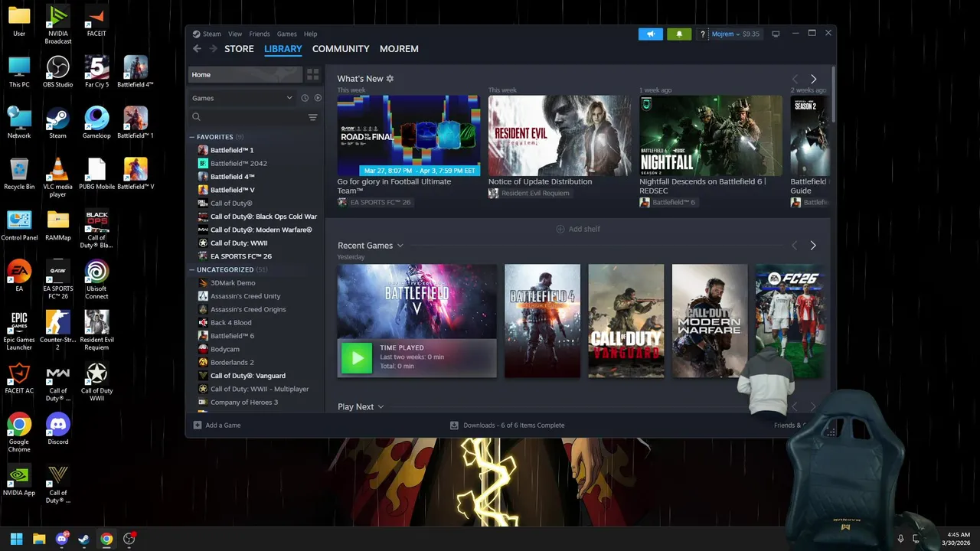Click the back navigation arrow in Steam
The height and width of the screenshot is (551, 980).
(x=197, y=49)
